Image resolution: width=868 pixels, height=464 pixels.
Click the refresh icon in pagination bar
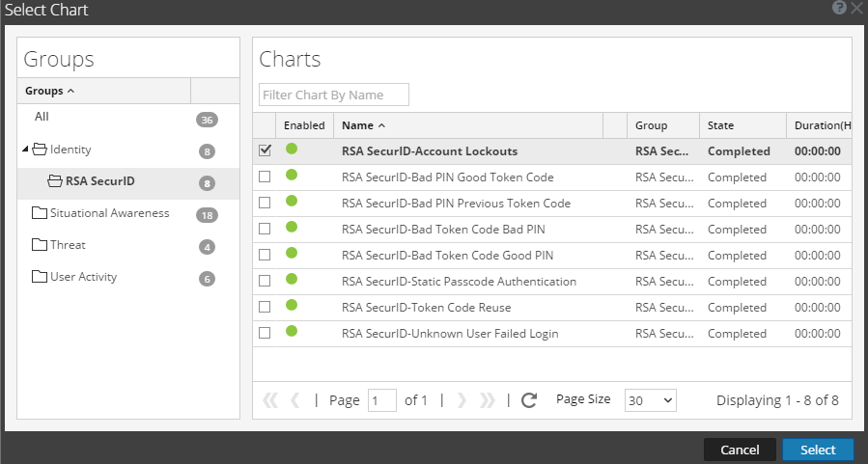point(528,400)
